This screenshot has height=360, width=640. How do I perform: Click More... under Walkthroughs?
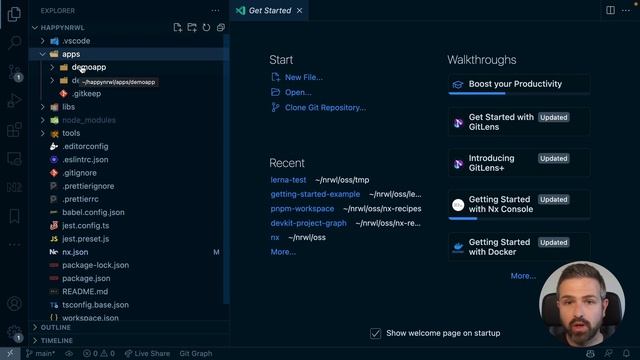[x=523, y=276]
